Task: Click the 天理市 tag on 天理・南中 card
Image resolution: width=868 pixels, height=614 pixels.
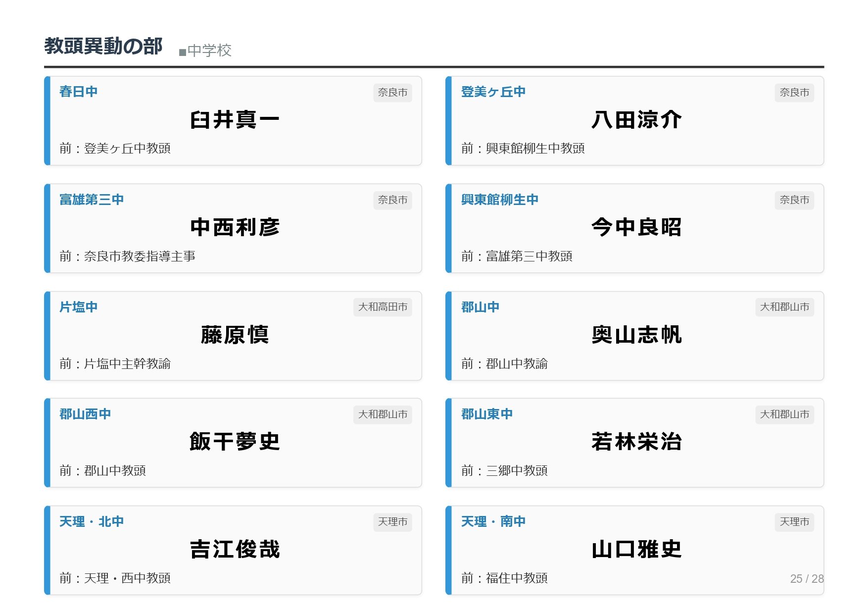Action: click(x=794, y=522)
